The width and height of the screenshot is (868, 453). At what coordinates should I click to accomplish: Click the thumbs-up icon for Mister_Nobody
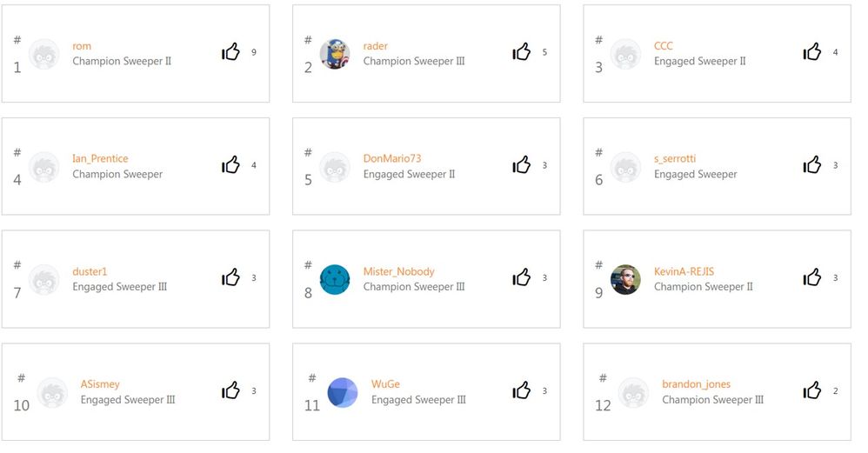tap(521, 278)
